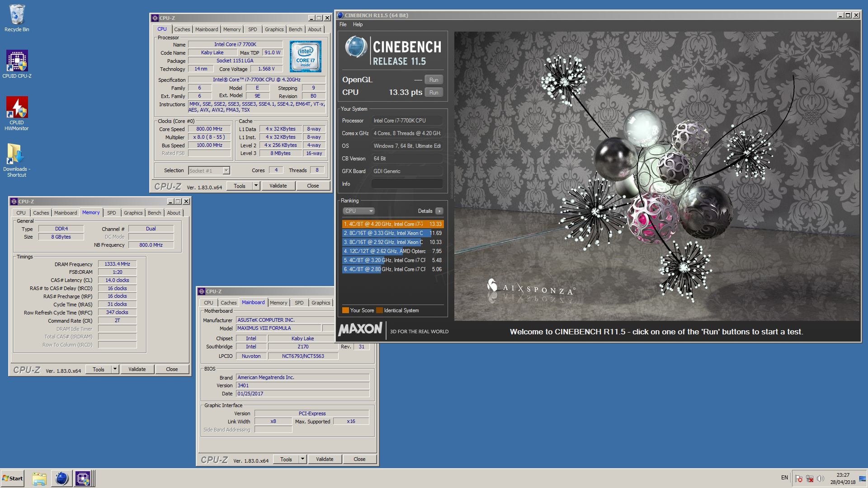Expand Tools dropdown arrow in Mainboard CPU-Z window
The width and height of the screenshot is (868, 488).
302,459
